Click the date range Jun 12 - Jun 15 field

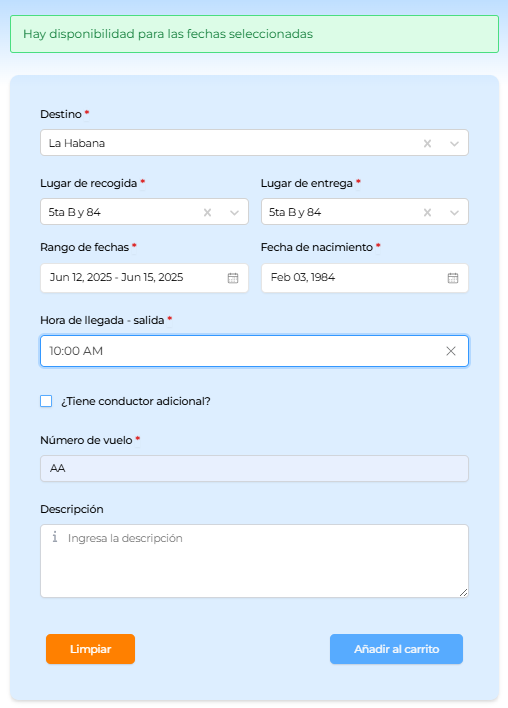144,278
